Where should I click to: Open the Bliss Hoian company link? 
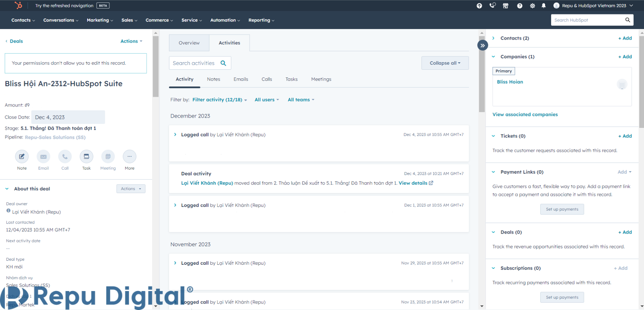tap(510, 82)
